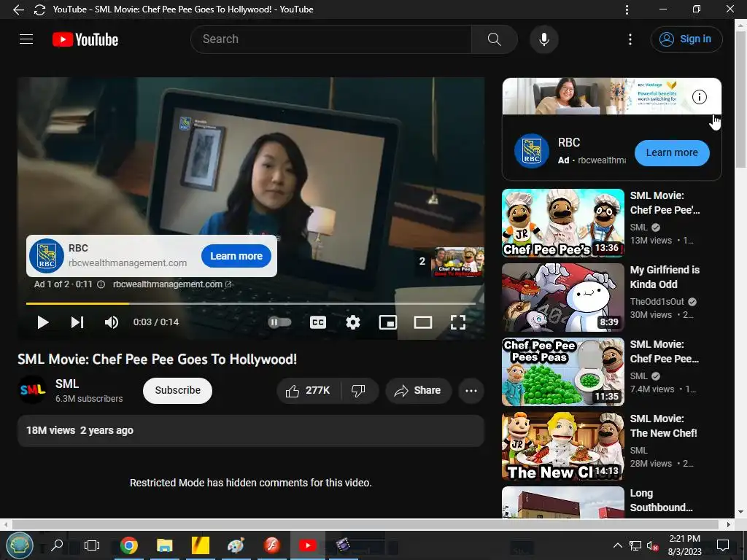
Task: Launch Chrome from taskbar
Action: [128, 545]
